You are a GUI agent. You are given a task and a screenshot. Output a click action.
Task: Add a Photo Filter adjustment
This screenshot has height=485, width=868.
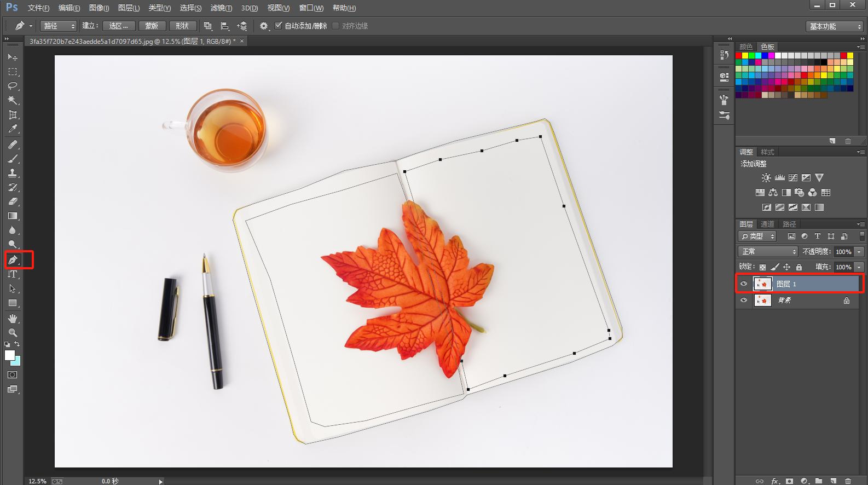[800, 192]
